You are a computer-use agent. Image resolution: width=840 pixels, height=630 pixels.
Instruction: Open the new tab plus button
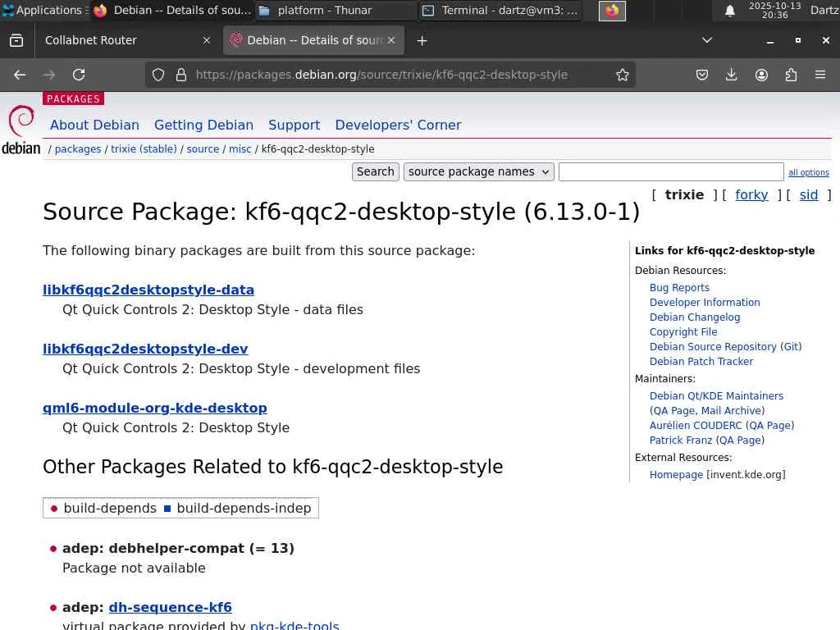tap(422, 40)
